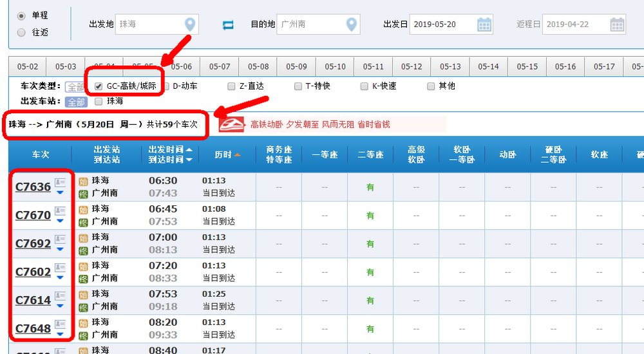The width and height of the screenshot is (644, 354).
Task: Open train C7648 details link
Action: [x=33, y=328]
